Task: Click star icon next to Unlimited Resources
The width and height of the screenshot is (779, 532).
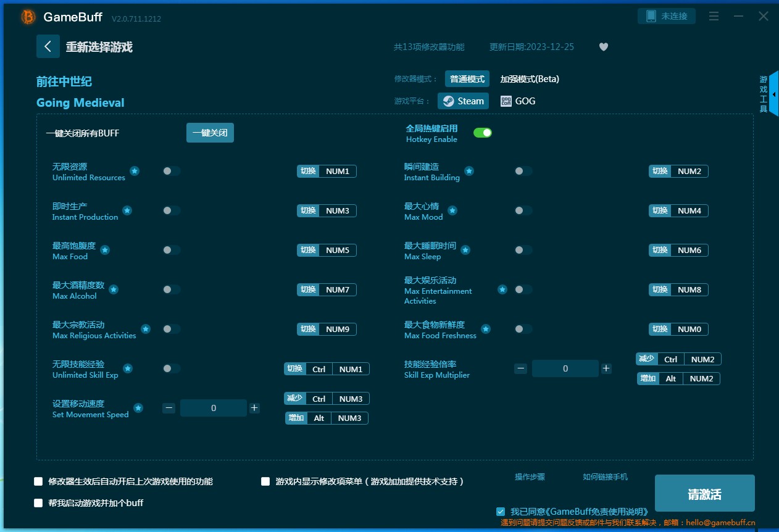Action: click(x=135, y=171)
